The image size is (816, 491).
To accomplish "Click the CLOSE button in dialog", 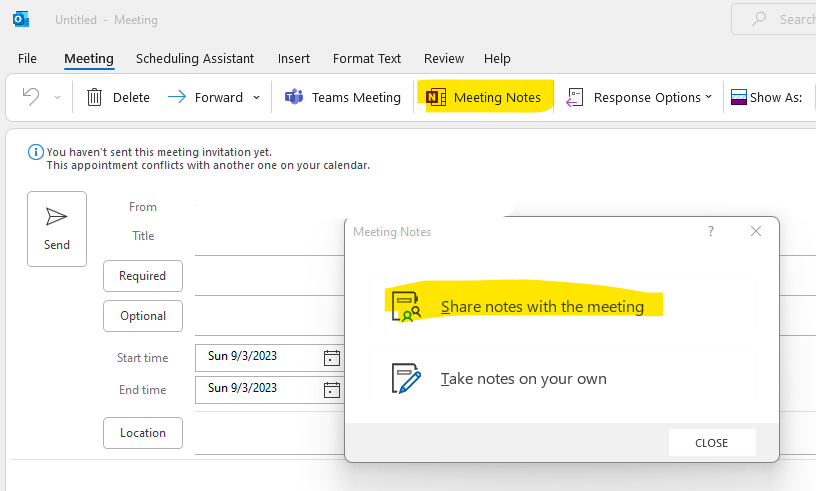I will pos(712,443).
